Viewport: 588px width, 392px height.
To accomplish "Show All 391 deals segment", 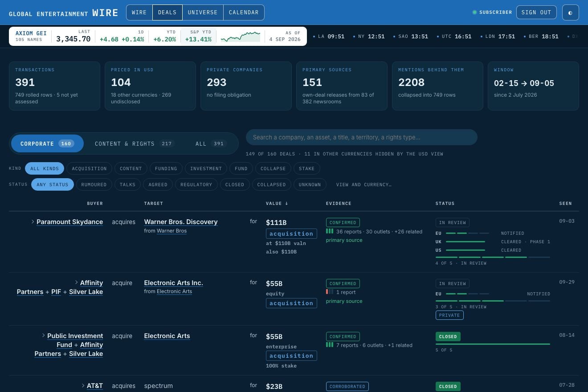I will coord(211,143).
